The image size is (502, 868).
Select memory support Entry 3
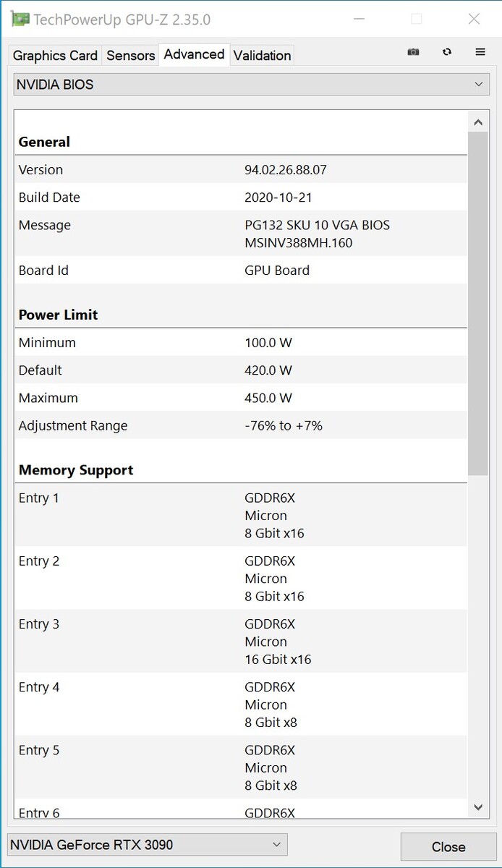[242, 642]
